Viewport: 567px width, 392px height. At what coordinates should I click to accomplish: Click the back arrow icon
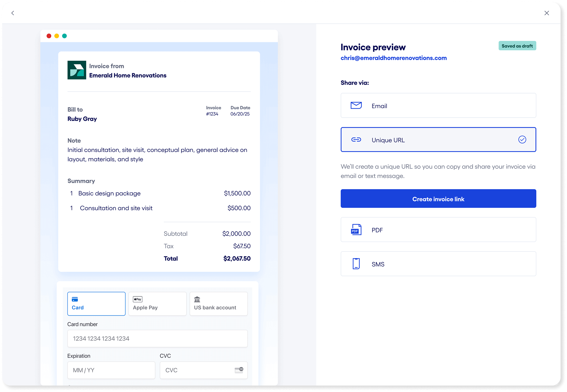tap(13, 13)
